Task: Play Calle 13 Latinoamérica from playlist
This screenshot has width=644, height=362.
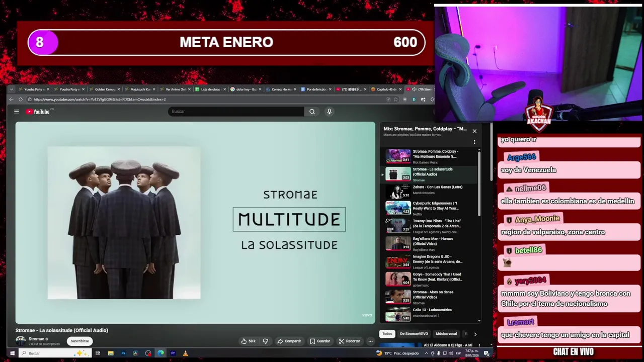Action: [429, 315]
